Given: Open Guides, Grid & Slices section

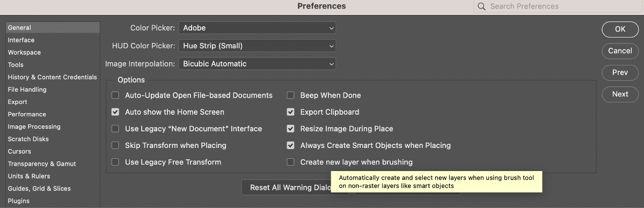Looking at the screenshot, I should (x=52, y=188).
